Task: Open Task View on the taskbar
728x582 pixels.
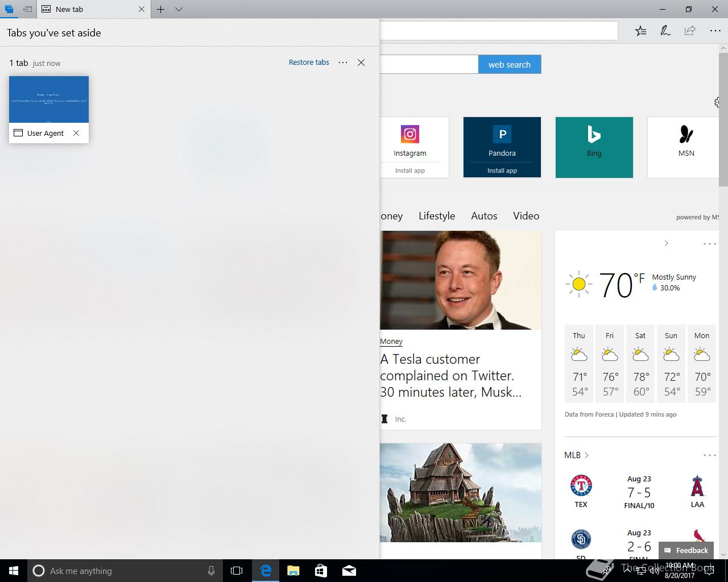Action: pyautogui.click(x=237, y=571)
